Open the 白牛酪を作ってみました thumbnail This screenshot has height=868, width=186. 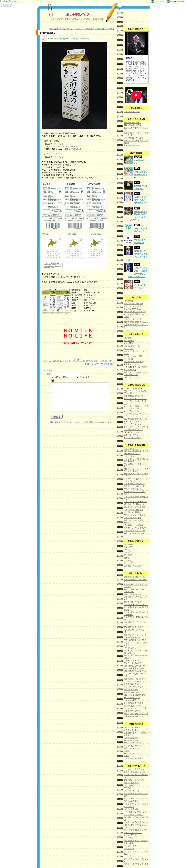coord(128,185)
